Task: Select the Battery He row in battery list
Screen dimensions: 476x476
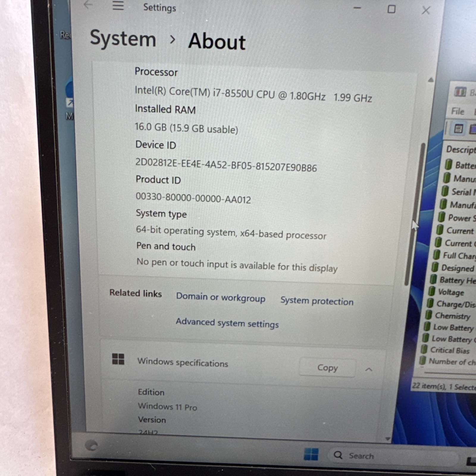Action: [453, 280]
